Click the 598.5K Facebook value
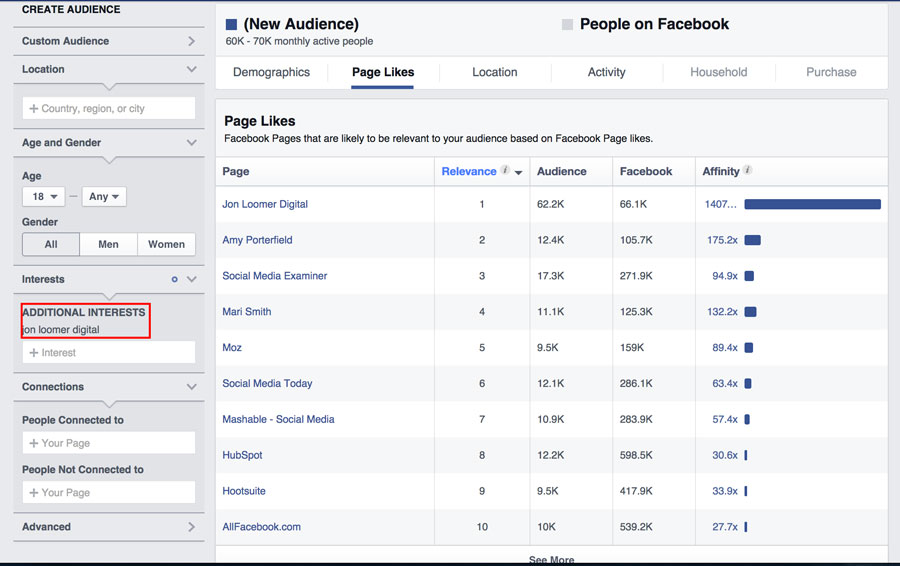Viewport: 900px width, 566px height. [636, 455]
